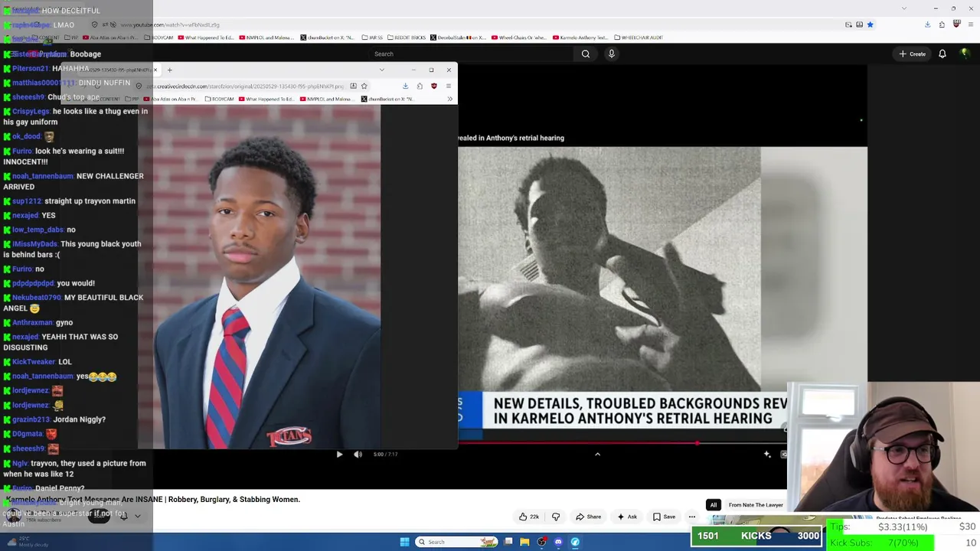Mute the video with the speaker icon
Image resolution: width=980 pixels, height=551 pixels.
358,455
